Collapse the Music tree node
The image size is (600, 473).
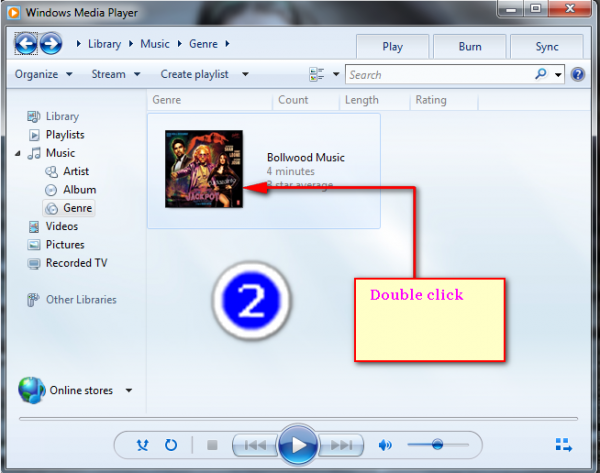(x=18, y=153)
